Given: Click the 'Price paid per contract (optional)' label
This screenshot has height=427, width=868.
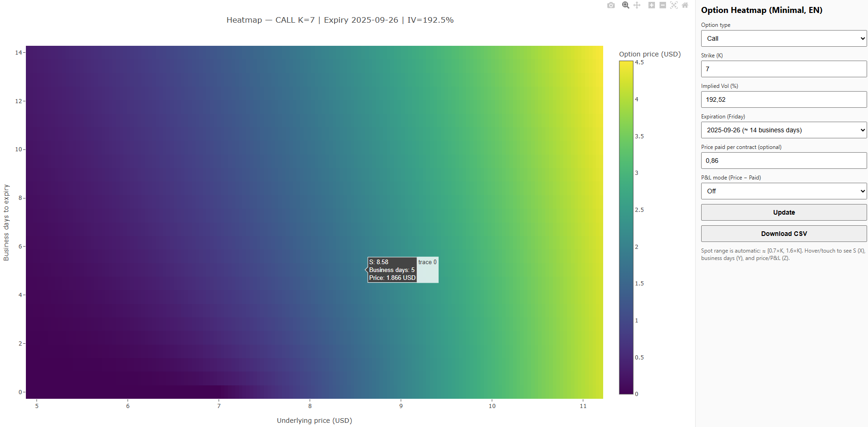Looking at the screenshot, I should pyautogui.click(x=741, y=147).
